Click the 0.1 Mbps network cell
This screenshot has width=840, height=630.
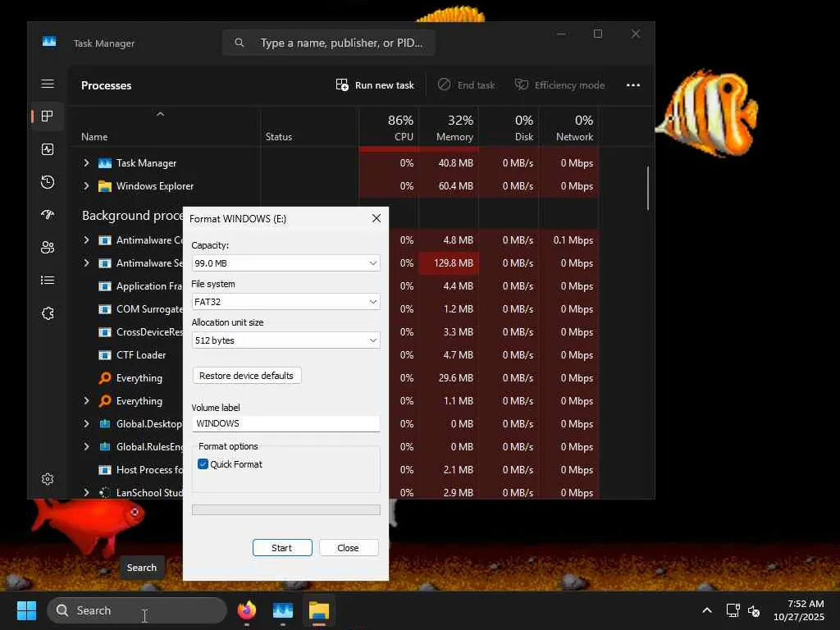tap(569, 240)
